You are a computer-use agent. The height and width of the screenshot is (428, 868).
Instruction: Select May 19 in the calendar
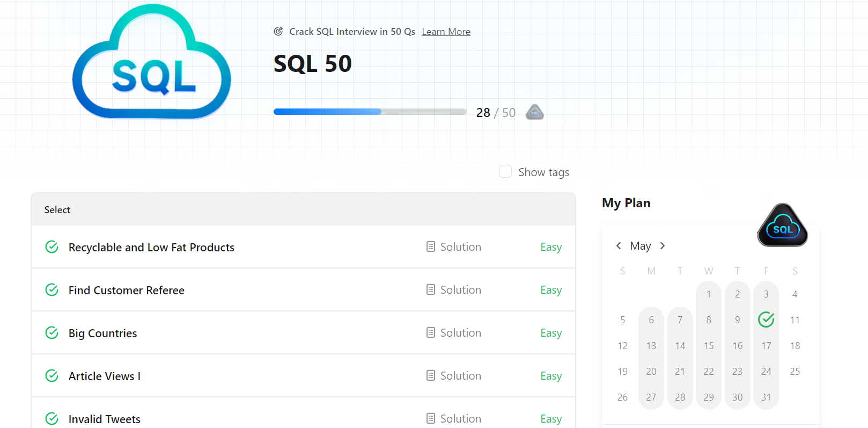[x=622, y=371]
